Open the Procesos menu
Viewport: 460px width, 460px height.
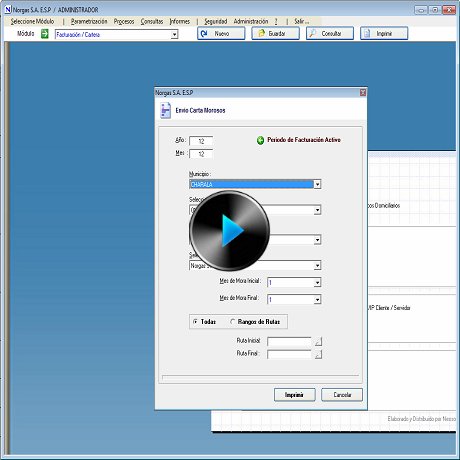pyautogui.click(x=124, y=22)
